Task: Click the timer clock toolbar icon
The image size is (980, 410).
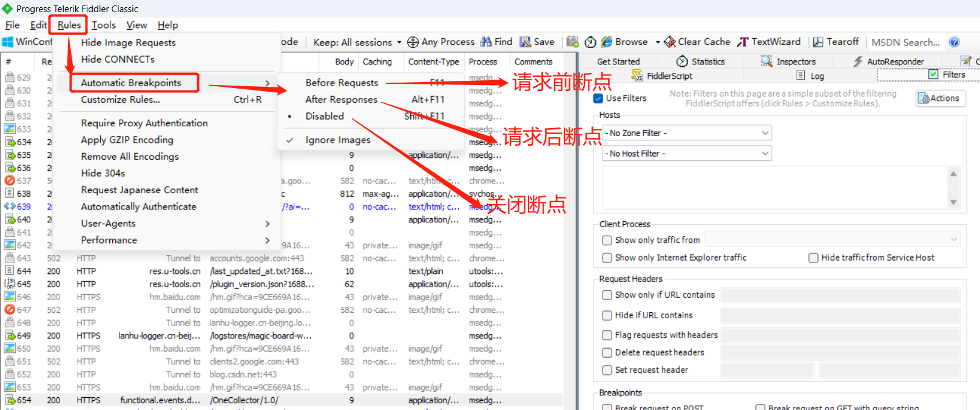Action: [590, 42]
